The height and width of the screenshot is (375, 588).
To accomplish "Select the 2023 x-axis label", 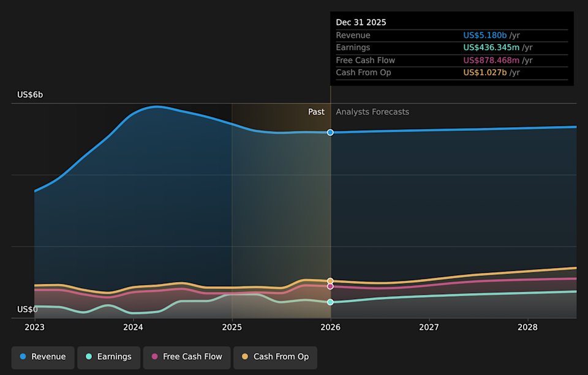I will tap(34, 327).
